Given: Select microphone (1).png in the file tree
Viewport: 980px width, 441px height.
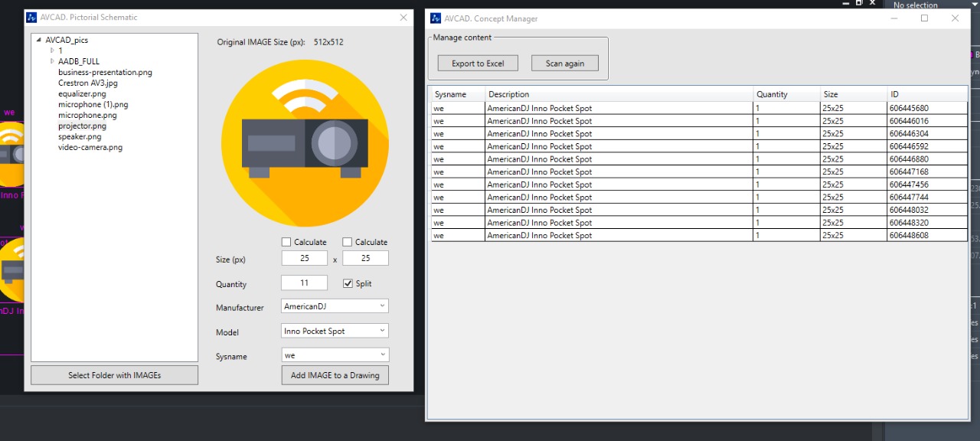Looking at the screenshot, I should click(x=93, y=104).
